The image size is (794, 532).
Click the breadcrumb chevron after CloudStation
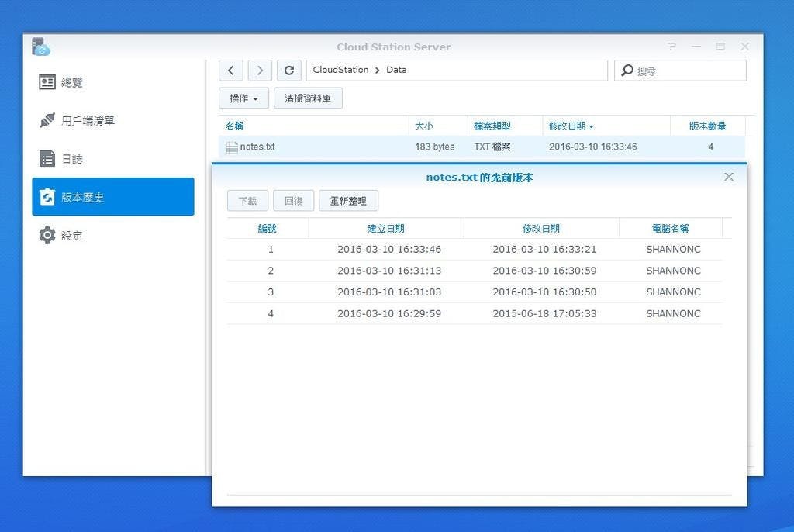pyautogui.click(x=378, y=71)
